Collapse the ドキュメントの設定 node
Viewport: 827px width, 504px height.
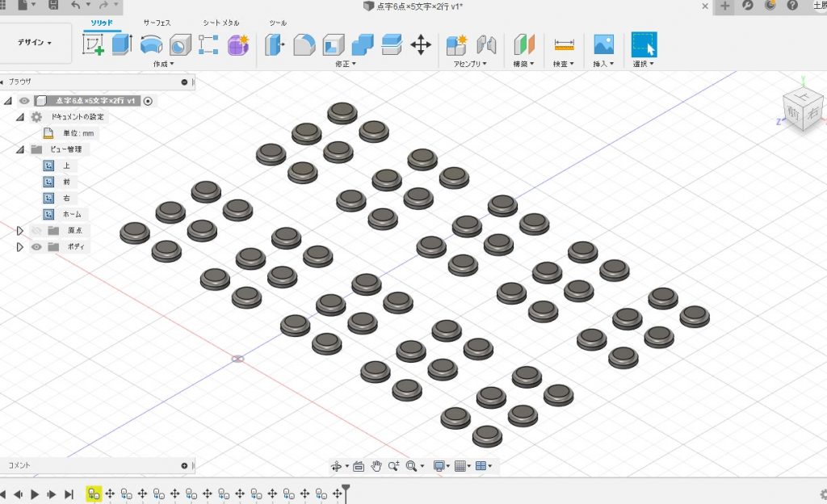click(20, 117)
